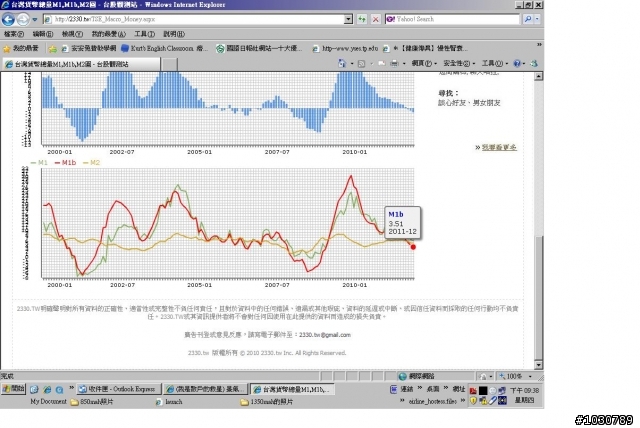The image size is (640, 428).
Task: Open the 【健康漫畫】 favorites link
Action: click(425, 49)
